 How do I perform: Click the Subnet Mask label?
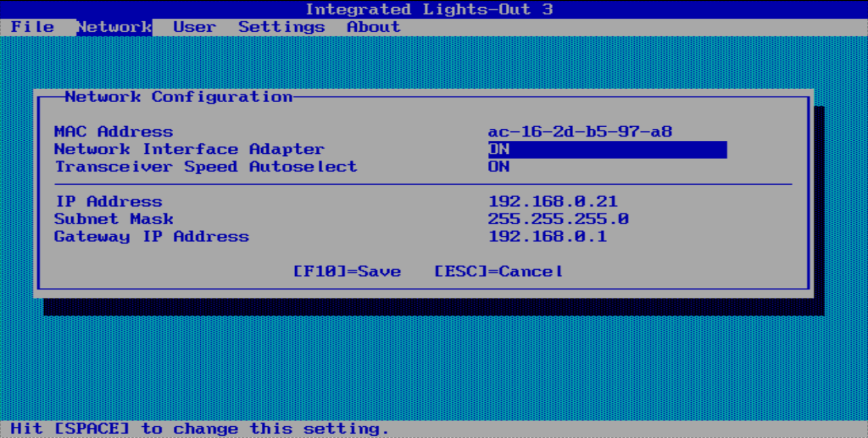click(113, 219)
